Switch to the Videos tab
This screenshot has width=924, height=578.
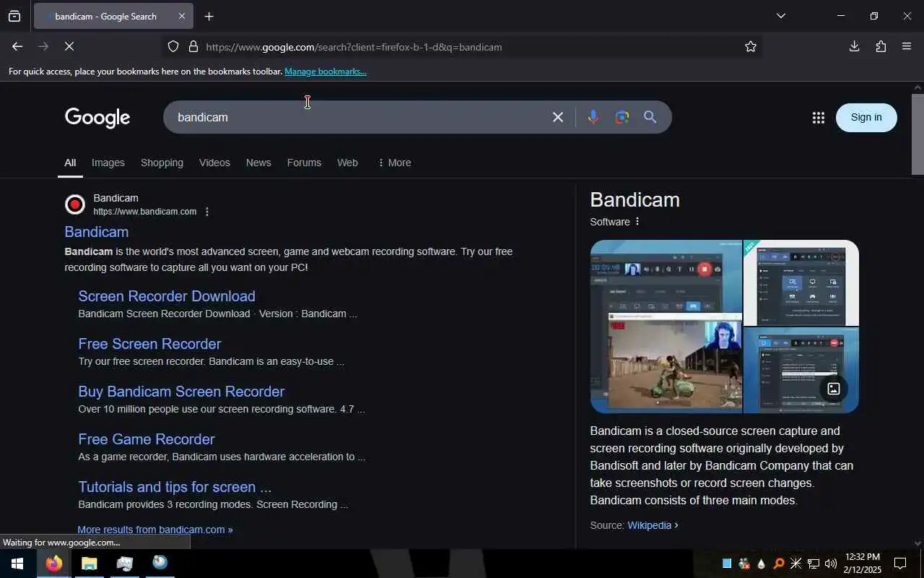click(x=214, y=163)
